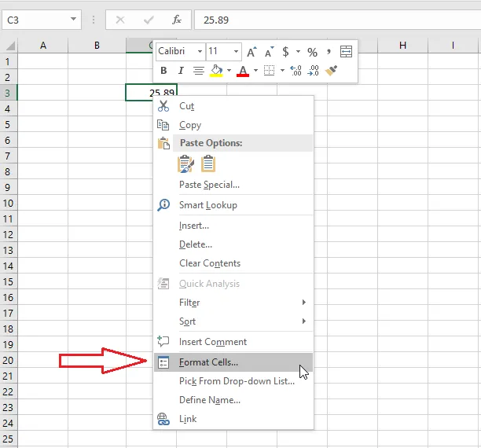Apply yellow fill color bucket
This screenshot has height=448, width=481.
(x=216, y=71)
